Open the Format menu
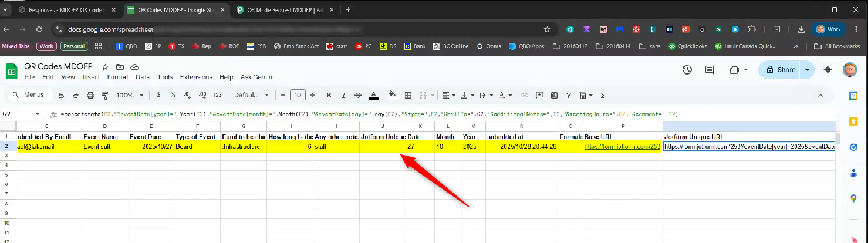868x243 pixels. click(x=117, y=77)
